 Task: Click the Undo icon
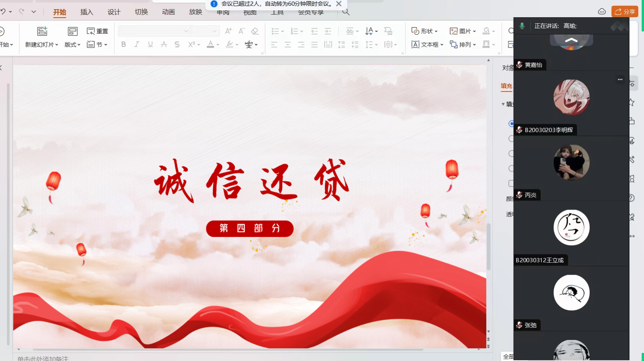click(3, 11)
